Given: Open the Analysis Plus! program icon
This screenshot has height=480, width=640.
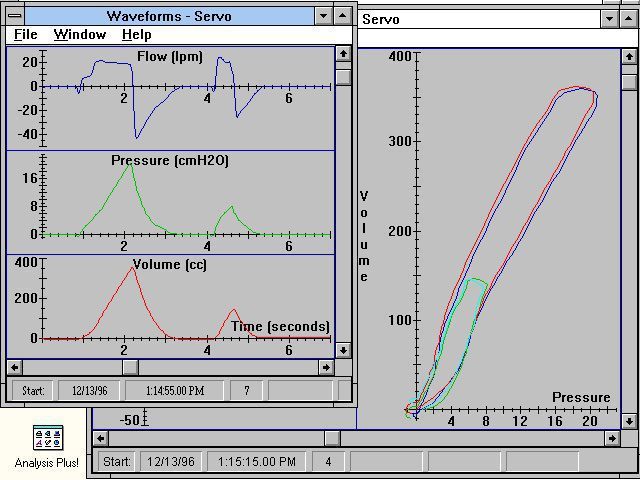Looking at the screenshot, I should (x=47, y=439).
